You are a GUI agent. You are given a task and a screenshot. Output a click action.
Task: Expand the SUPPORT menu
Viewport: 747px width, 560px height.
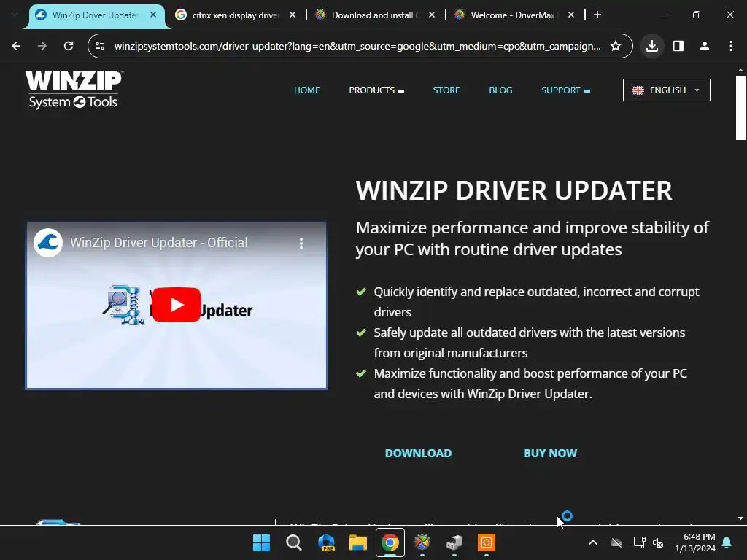565,90
